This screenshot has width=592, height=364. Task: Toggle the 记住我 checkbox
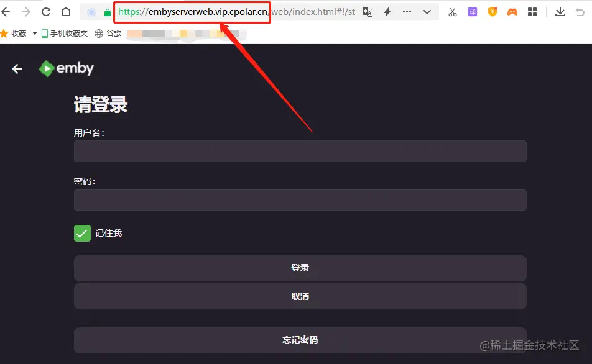click(x=82, y=233)
